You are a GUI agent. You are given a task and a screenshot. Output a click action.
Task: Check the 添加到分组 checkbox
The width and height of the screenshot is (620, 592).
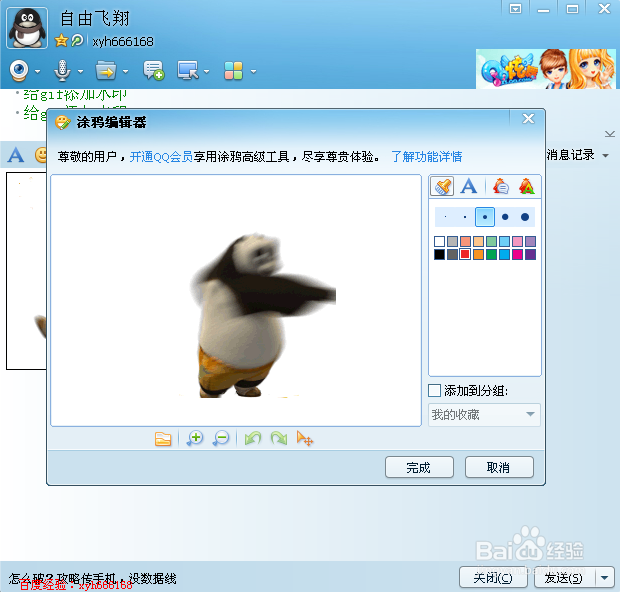[435, 390]
